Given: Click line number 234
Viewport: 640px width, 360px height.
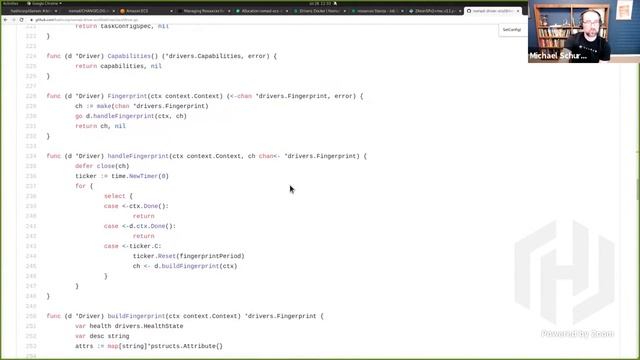Looking at the screenshot, I should [x=31, y=156].
